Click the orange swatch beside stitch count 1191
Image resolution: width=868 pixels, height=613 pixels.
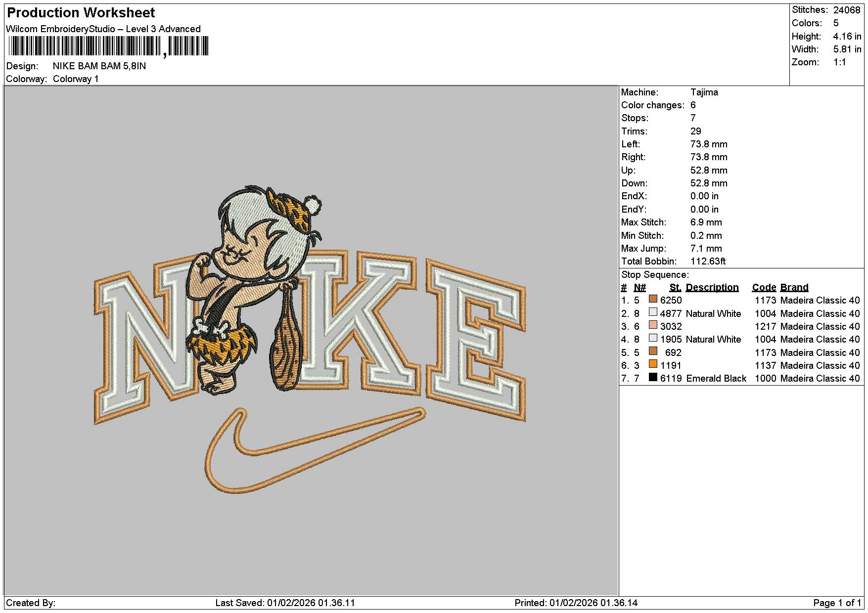point(653,364)
